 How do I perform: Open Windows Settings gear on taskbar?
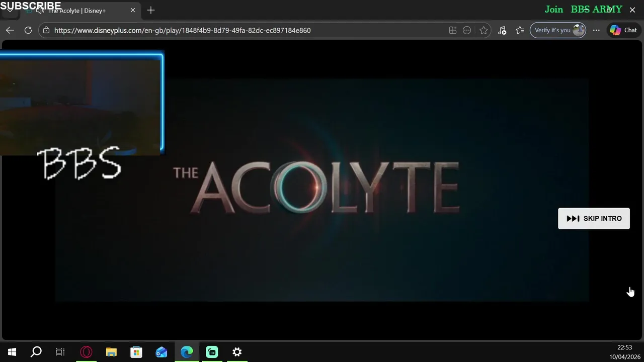coord(237,352)
